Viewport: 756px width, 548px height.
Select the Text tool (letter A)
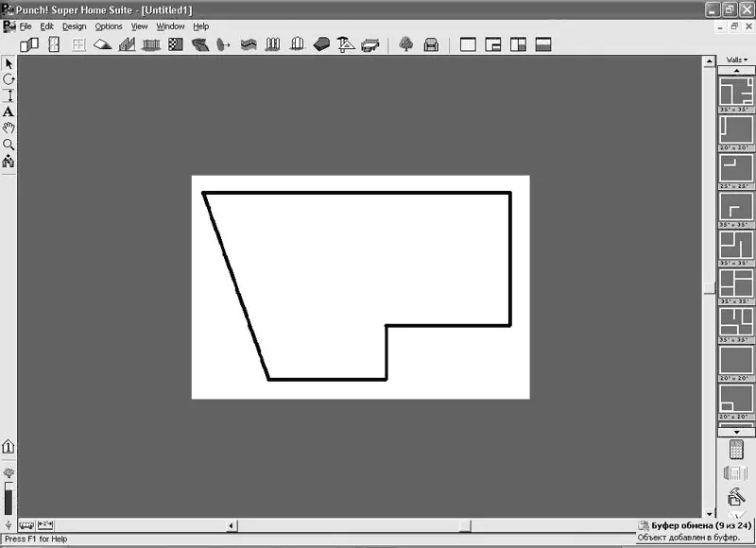coord(9,111)
